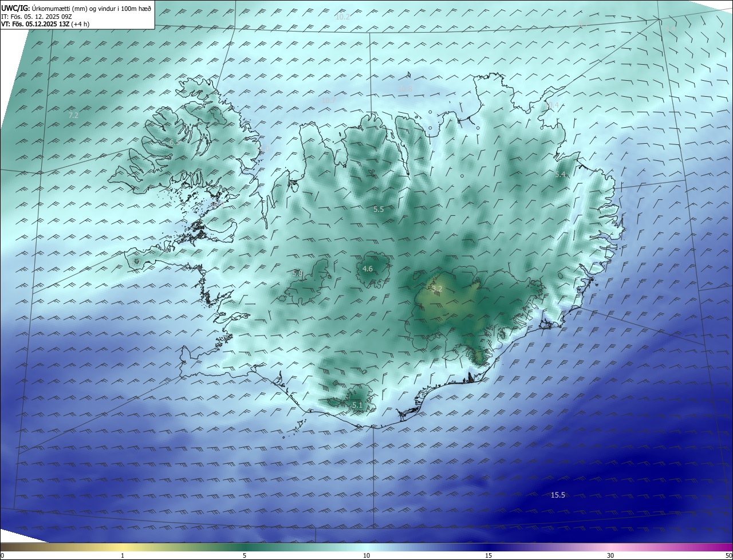Click the 5.5 value on the map
This screenshot has height=560, width=733.
pos(379,210)
